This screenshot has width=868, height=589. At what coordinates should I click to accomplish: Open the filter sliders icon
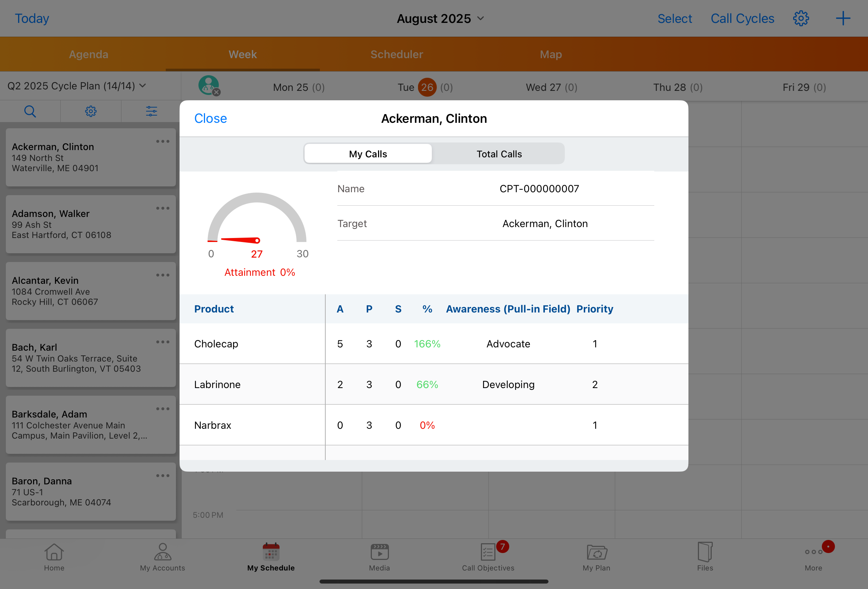(151, 111)
